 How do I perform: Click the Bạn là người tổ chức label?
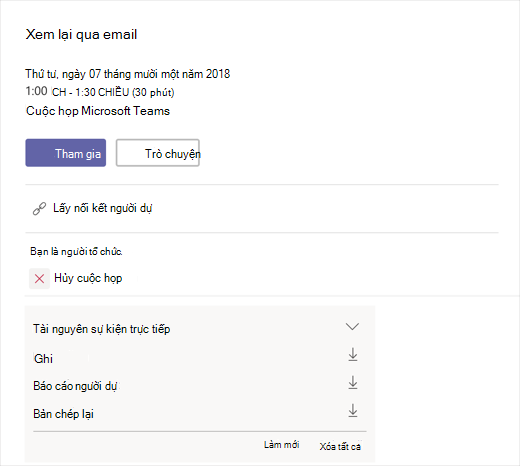coord(76,251)
